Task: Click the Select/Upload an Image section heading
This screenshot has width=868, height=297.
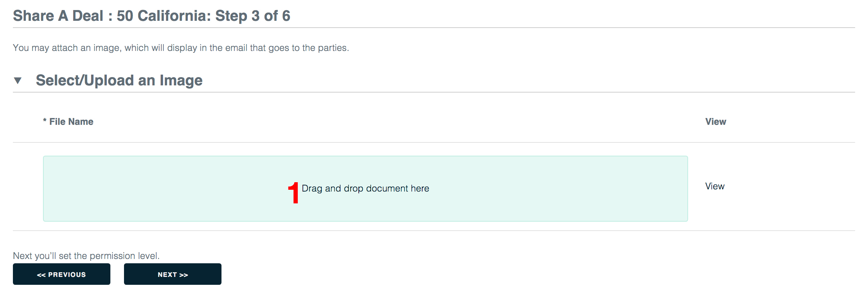Action: pos(119,80)
